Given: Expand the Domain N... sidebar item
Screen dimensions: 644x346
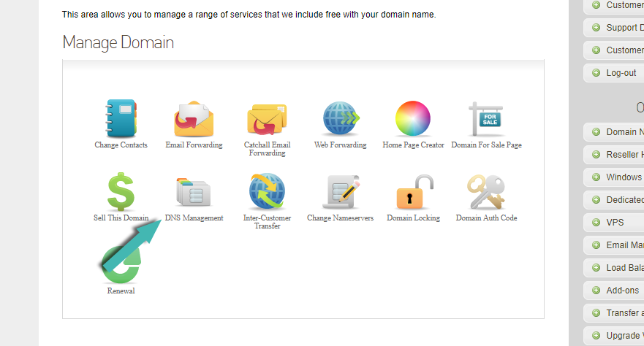Looking at the screenshot, I should 613,131.
